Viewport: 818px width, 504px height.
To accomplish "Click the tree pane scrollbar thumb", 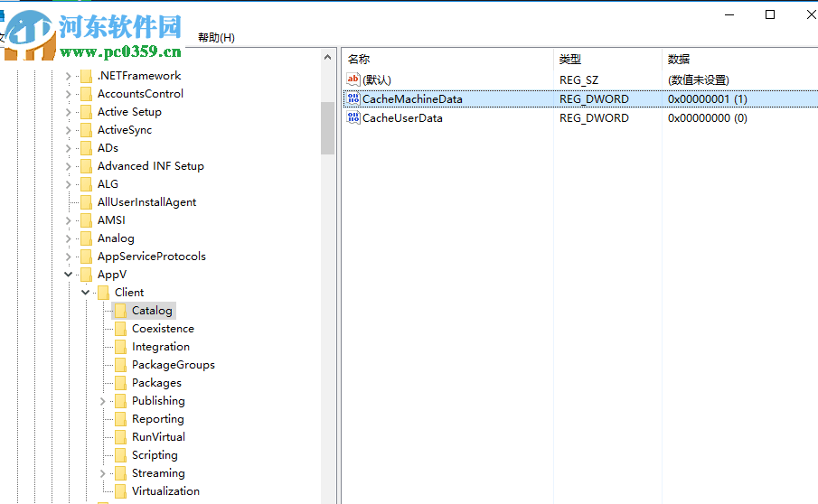I will click(x=327, y=128).
